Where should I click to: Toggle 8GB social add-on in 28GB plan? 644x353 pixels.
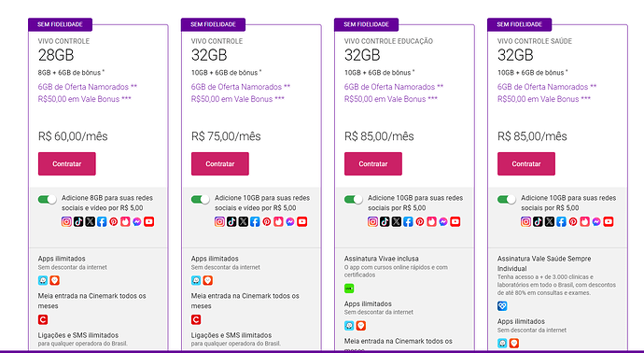coord(48,200)
